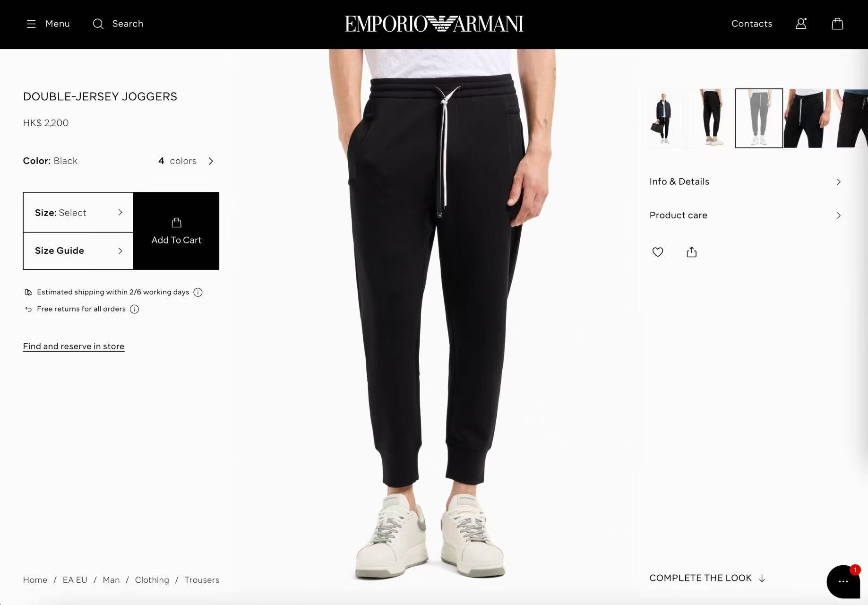Click the Search magnifier icon
This screenshot has height=605, width=868.
pyautogui.click(x=98, y=24)
